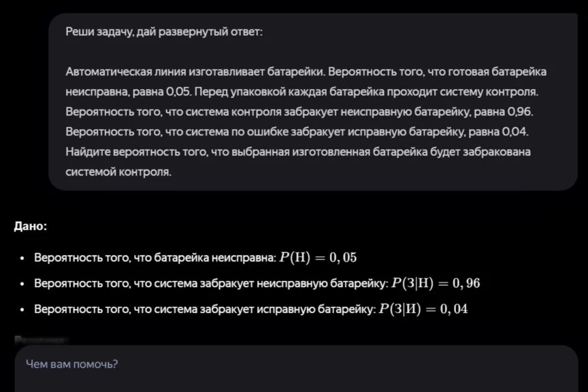Click the first bullet point marker
588x392 pixels.
click(x=22, y=259)
